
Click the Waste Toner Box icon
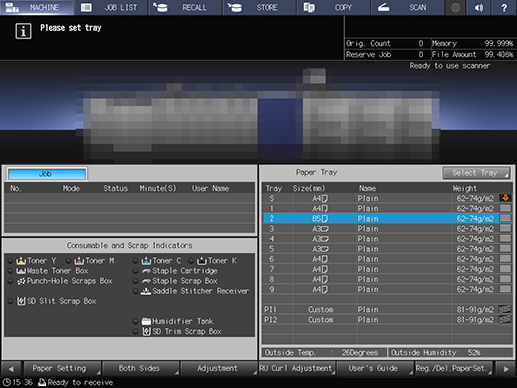21,271
